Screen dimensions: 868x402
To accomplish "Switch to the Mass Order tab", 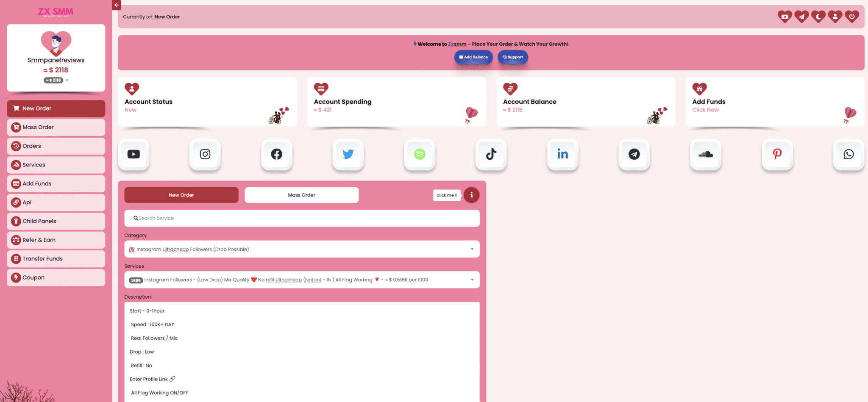I will pos(301,195).
